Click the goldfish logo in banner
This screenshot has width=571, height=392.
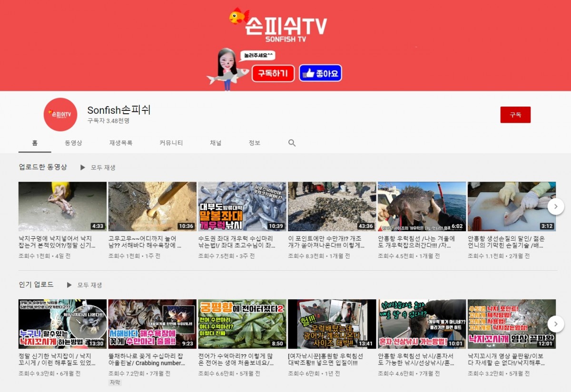pos(239,17)
